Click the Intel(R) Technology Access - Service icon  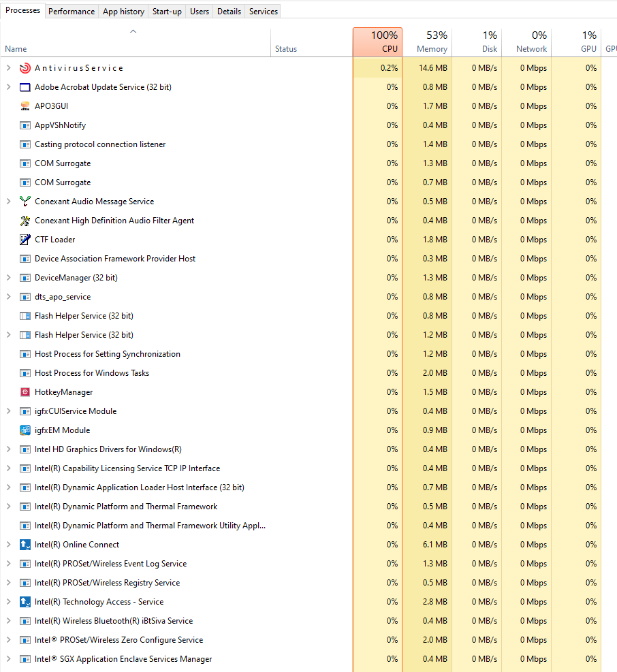(x=25, y=602)
